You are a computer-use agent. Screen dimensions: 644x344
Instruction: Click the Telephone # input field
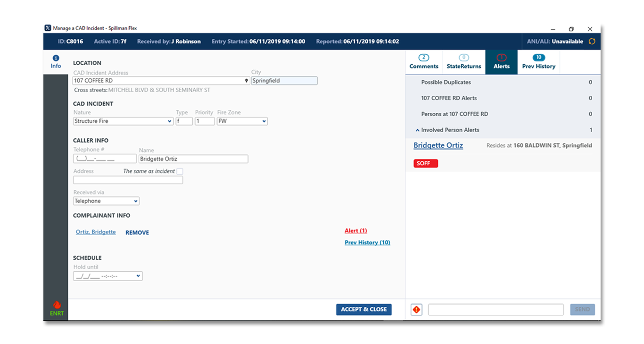tap(105, 159)
